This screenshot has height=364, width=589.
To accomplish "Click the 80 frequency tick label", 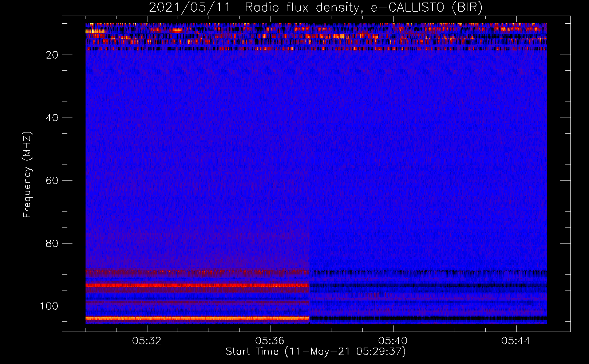I will [x=52, y=244].
